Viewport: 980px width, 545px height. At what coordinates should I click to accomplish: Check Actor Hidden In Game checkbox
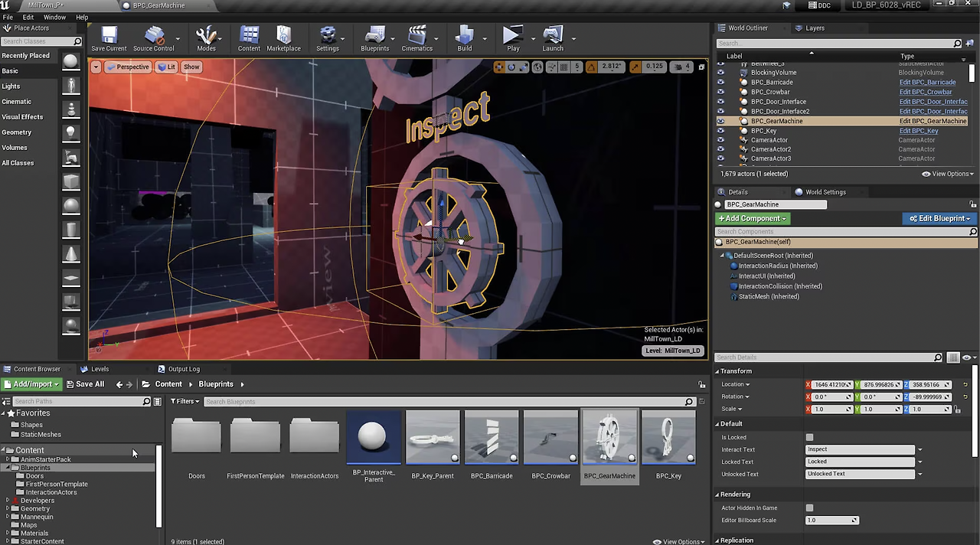[x=809, y=507]
